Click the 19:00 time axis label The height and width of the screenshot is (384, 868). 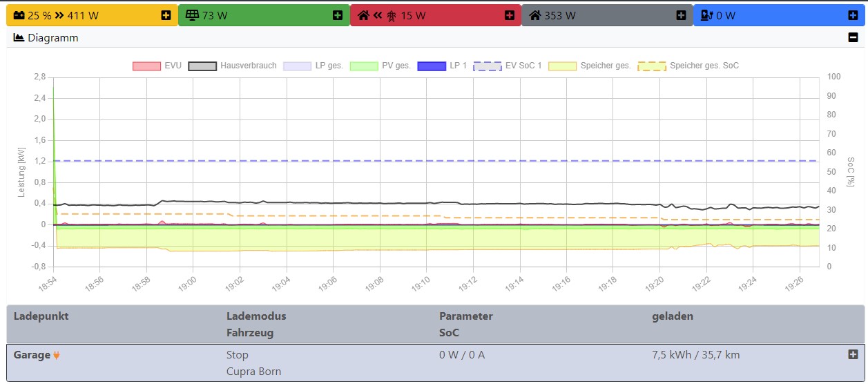[189, 283]
